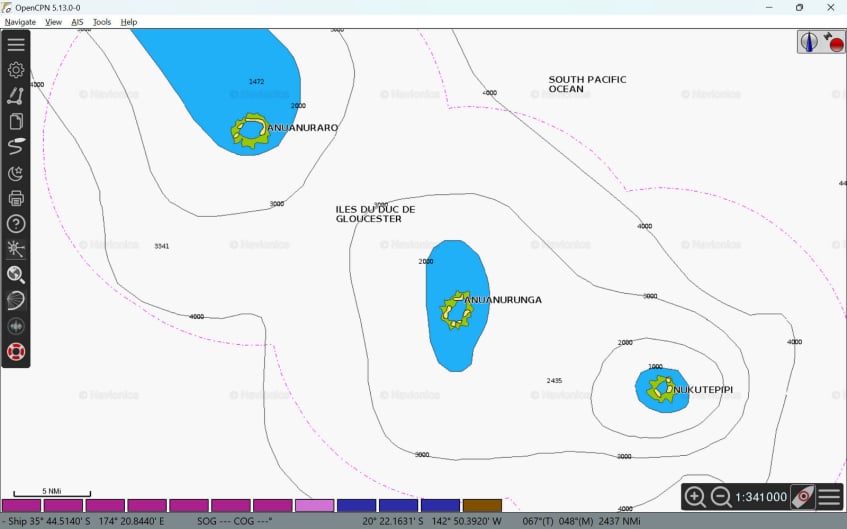The height and width of the screenshot is (529, 847).
Task: Toggle the globe magnifier chart tool
Action: point(16,275)
